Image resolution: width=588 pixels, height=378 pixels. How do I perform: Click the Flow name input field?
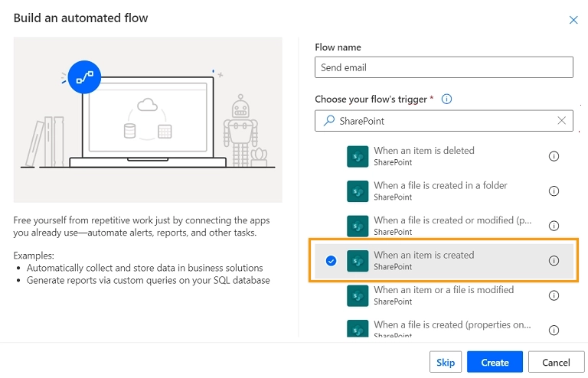[x=444, y=67]
